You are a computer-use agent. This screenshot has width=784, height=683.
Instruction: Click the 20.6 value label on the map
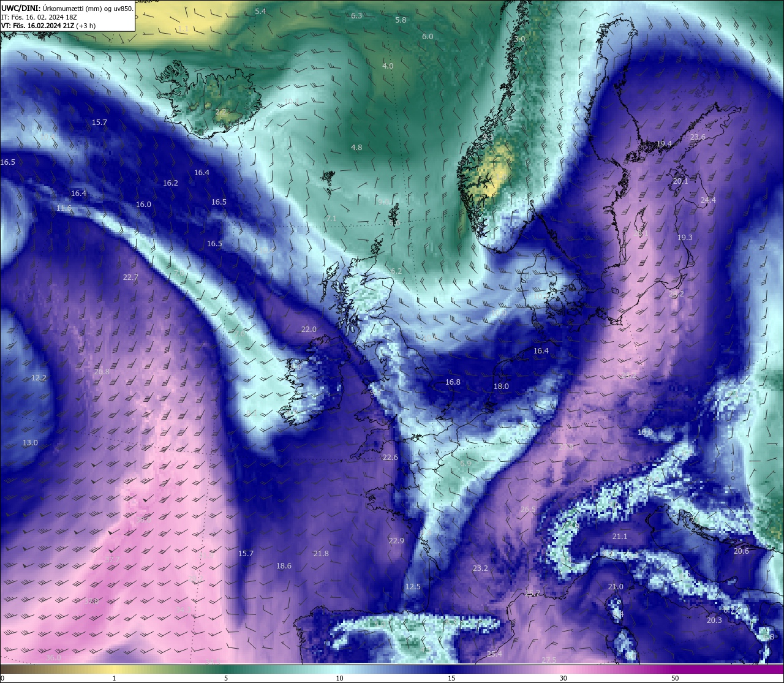click(x=741, y=551)
